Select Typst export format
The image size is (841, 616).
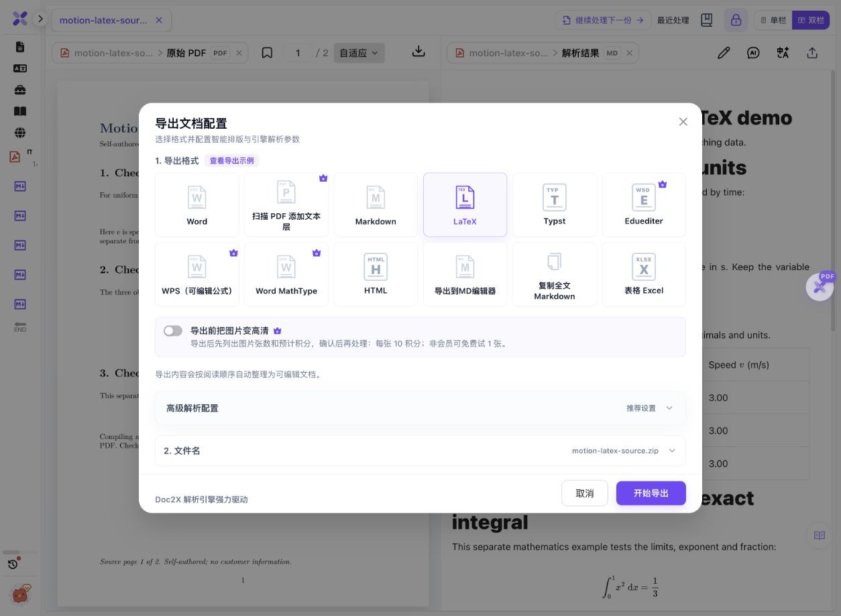[x=555, y=204]
